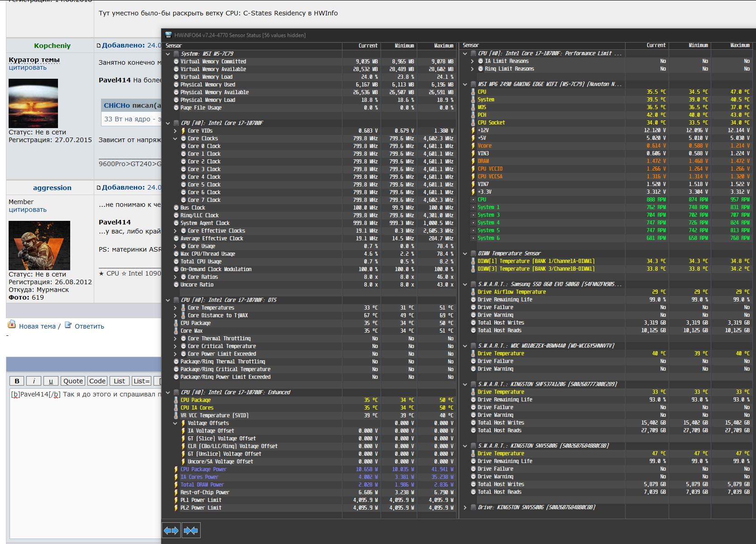
Task: Click the lightning icon beside IA Voltage Offset
Action: pos(183,431)
